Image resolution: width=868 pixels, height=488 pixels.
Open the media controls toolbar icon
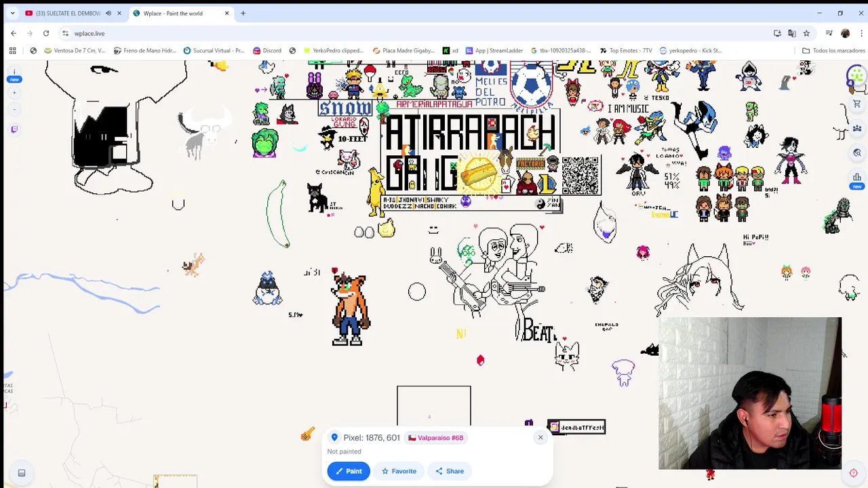point(829,33)
